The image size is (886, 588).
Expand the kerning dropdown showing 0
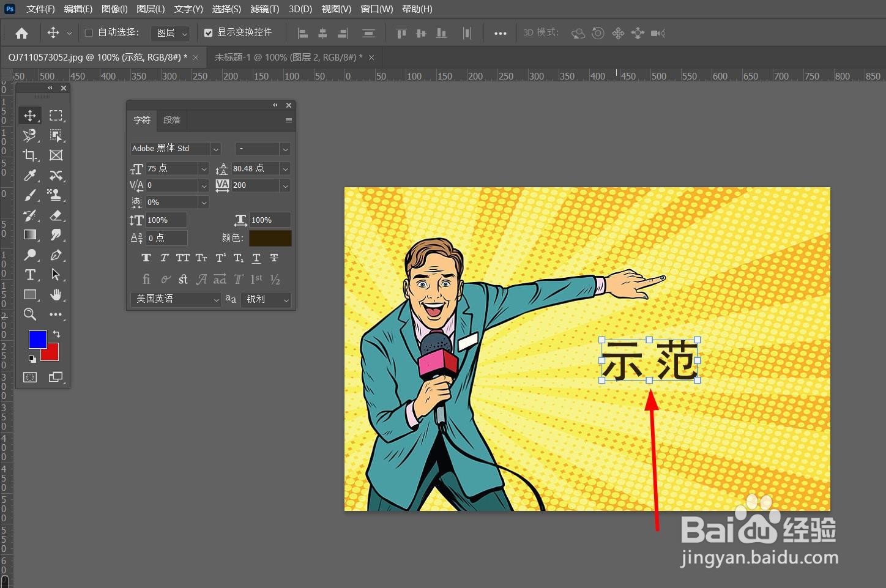[x=204, y=185]
